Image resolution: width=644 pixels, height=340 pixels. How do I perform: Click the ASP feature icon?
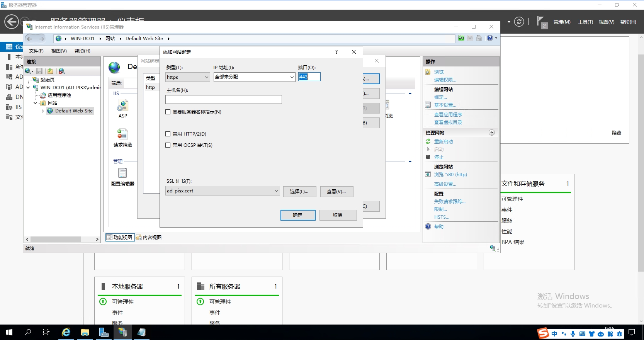(122, 105)
